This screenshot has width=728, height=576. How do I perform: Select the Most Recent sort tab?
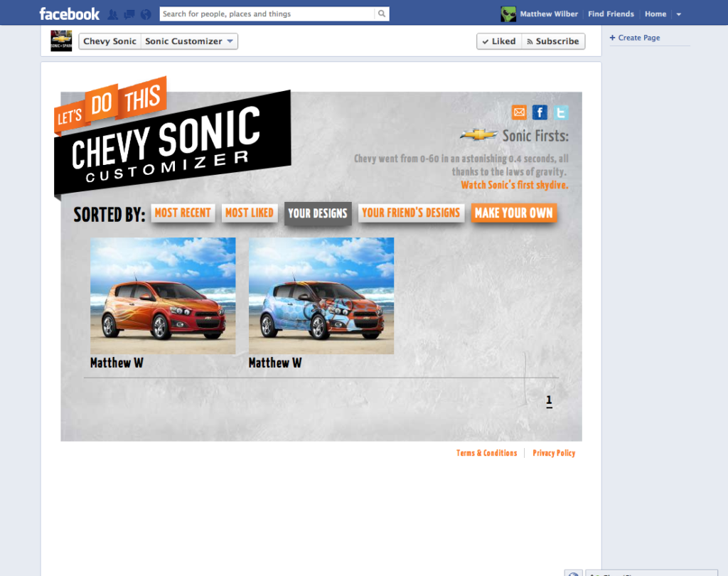183,213
